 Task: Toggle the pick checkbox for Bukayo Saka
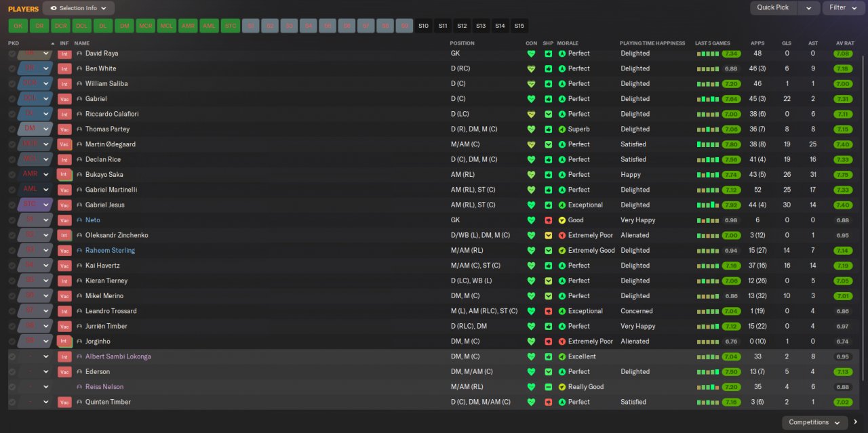point(12,175)
